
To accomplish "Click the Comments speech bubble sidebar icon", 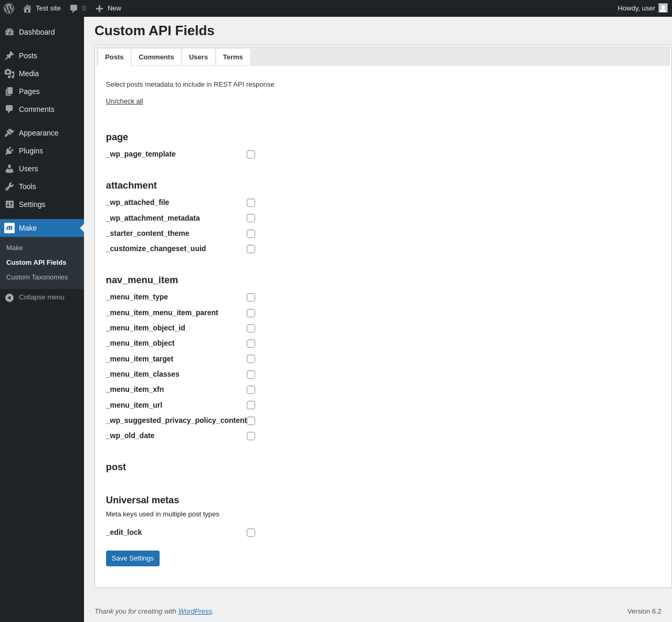I will click(x=9, y=109).
